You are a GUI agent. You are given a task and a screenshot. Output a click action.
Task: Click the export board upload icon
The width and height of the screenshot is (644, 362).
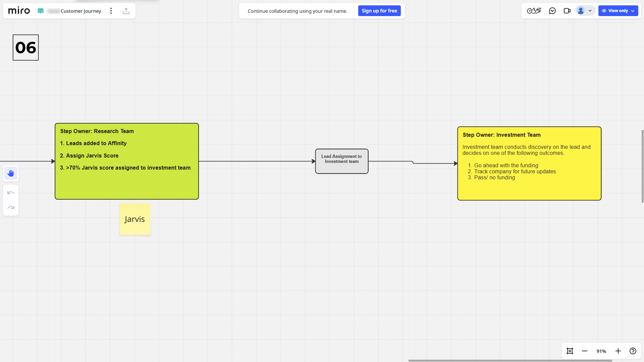(126, 11)
